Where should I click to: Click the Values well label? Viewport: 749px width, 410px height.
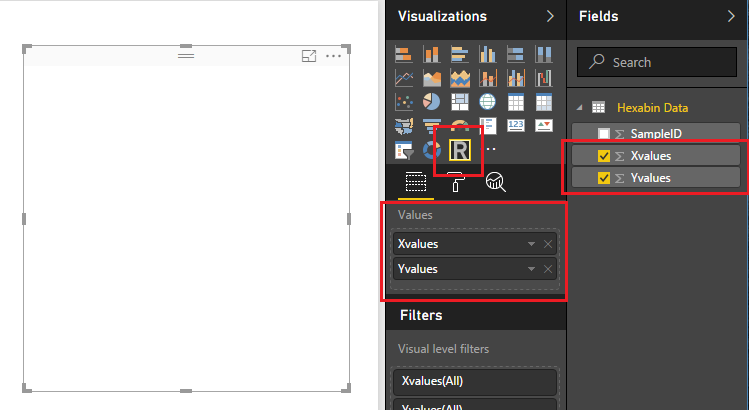click(x=415, y=215)
